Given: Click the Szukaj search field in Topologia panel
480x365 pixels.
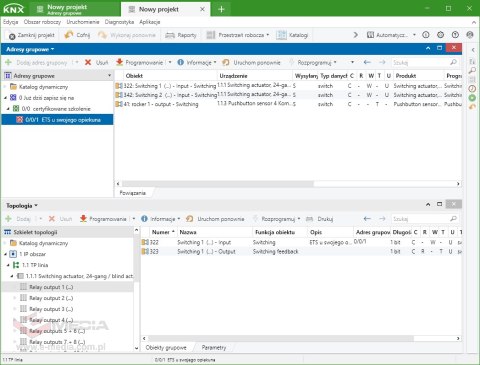Looking at the screenshot, I should click(421, 219).
